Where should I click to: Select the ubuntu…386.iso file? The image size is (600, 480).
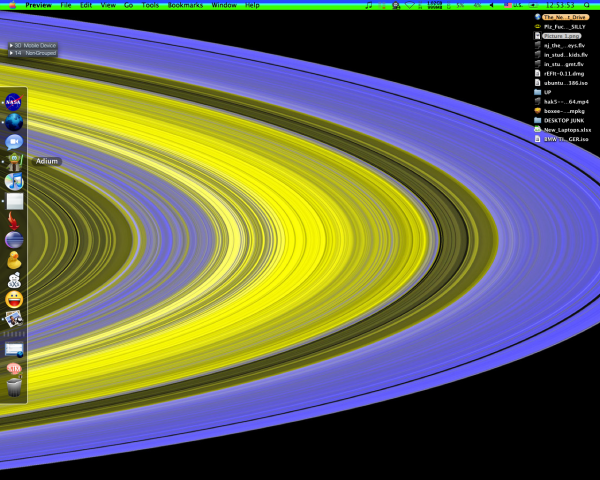[x=561, y=83]
